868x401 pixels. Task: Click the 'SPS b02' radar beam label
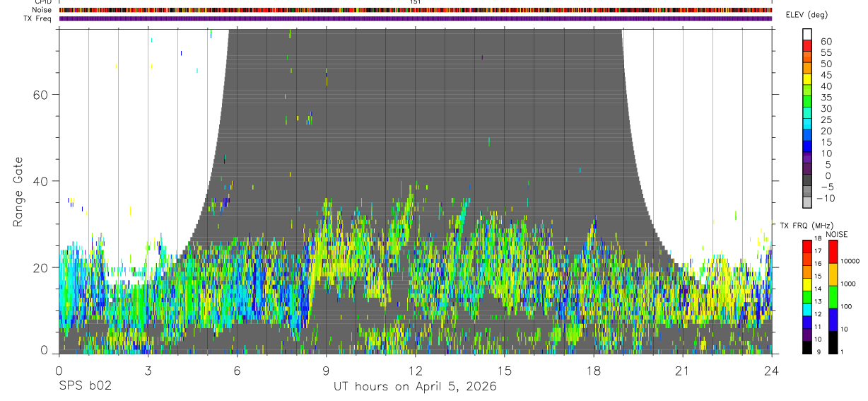click(x=85, y=387)
